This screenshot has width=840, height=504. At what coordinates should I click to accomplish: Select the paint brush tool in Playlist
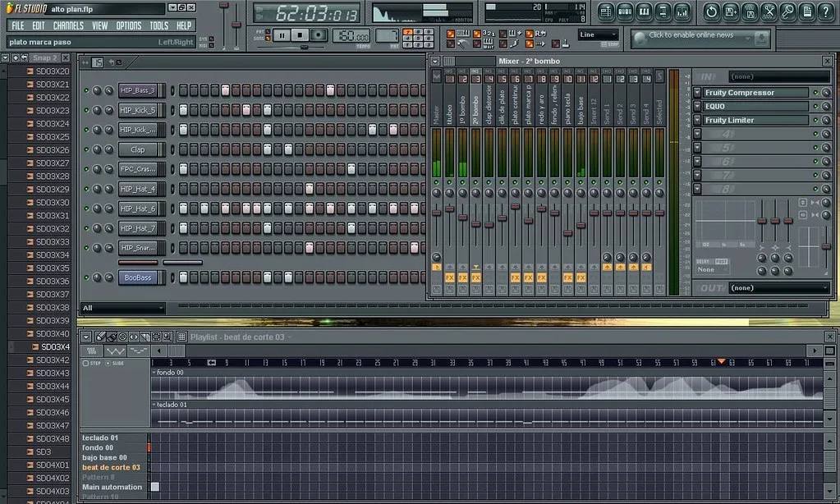pos(112,337)
